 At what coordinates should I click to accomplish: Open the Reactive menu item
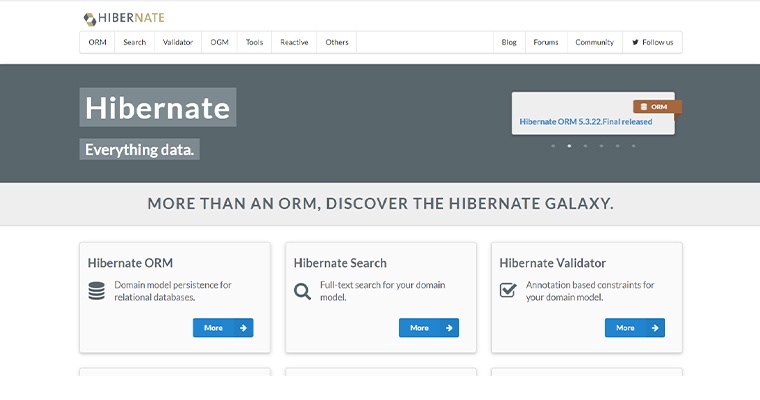click(294, 42)
